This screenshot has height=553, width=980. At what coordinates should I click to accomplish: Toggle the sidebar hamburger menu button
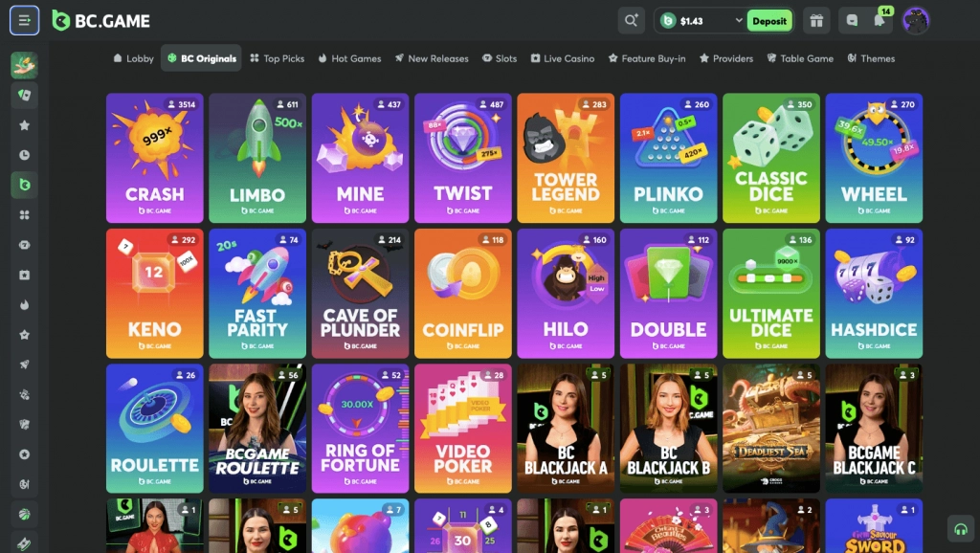click(x=24, y=21)
